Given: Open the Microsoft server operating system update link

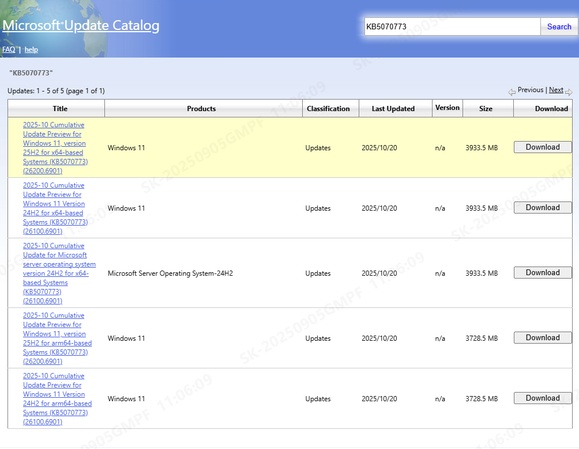Looking at the screenshot, I should coord(59,273).
